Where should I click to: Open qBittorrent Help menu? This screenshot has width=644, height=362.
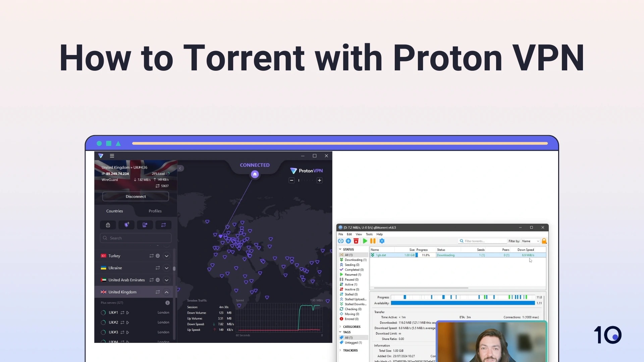point(379,234)
